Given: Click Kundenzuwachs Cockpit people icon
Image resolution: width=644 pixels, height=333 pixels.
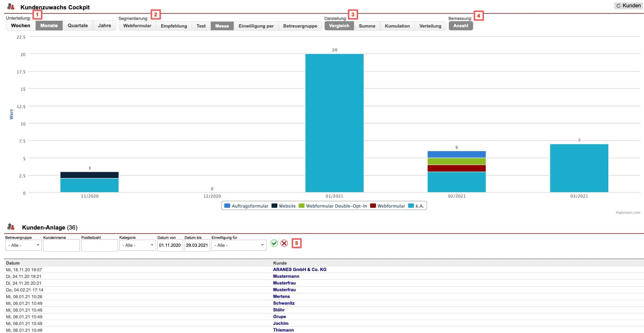Looking at the screenshot, I should click(x=11, y=7).
